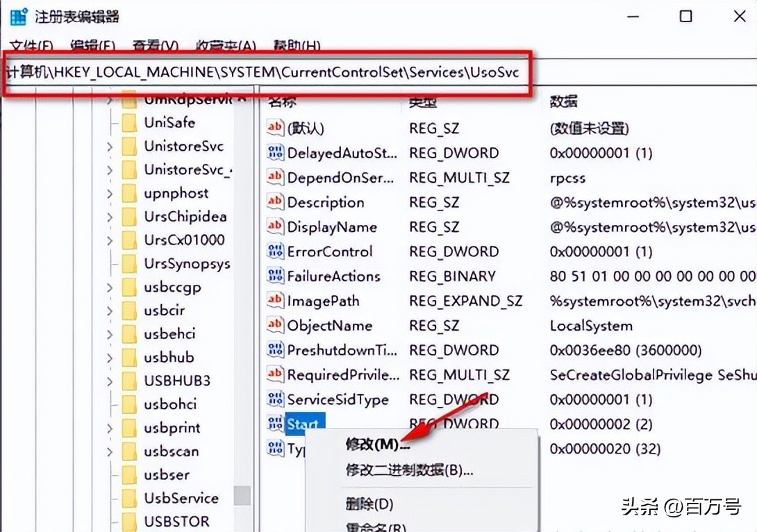
Task: Open the 编辑(E) menu
Action: pyautogui.click(x=92, y=47)
